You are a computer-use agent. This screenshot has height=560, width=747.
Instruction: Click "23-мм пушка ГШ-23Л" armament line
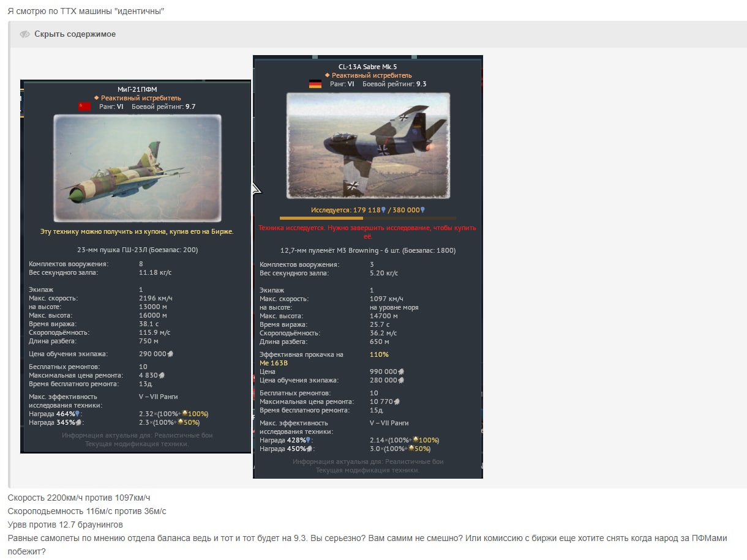(x=137, y=250)
